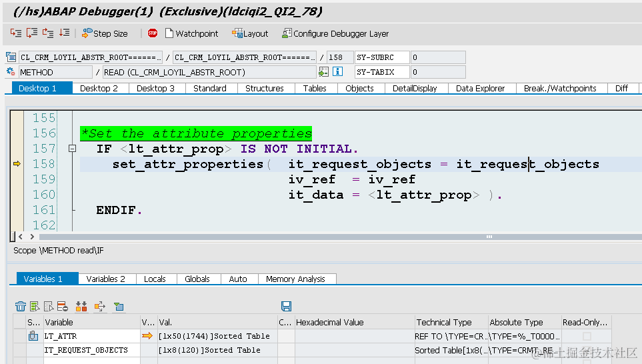Screen dimensions: 642x364
Task: Click the SY-TABIX field
Action: point(382,73)
